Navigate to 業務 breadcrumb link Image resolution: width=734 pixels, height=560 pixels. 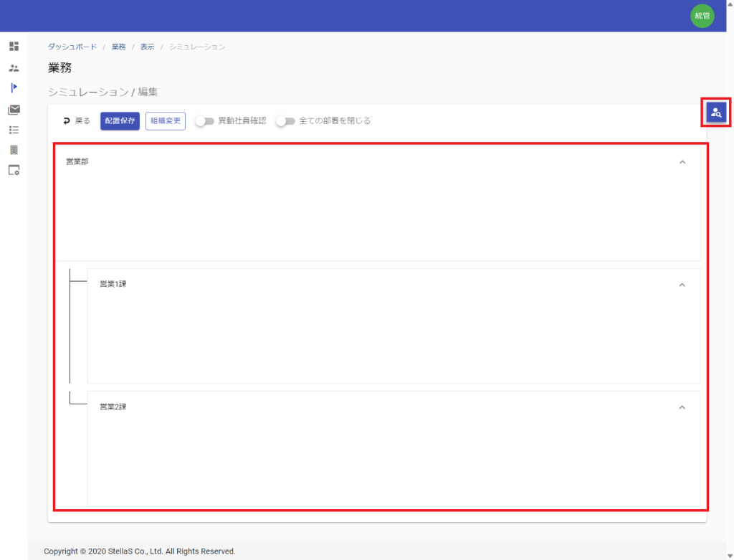(118, 47)
